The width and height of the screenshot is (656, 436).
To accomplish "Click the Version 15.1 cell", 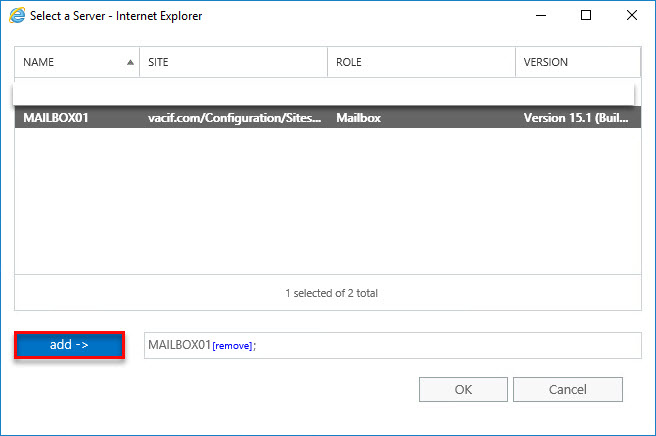I will tap(576, 118).
